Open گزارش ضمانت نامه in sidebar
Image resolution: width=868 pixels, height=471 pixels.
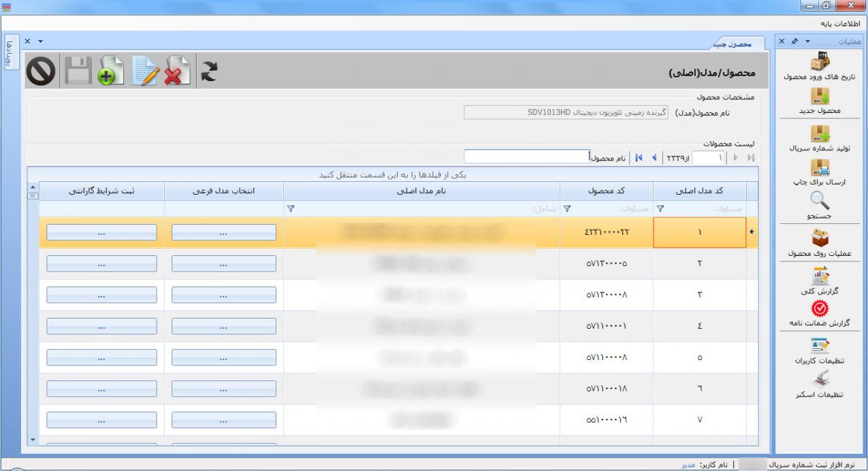pyautogui.click(x=819, y=312)
